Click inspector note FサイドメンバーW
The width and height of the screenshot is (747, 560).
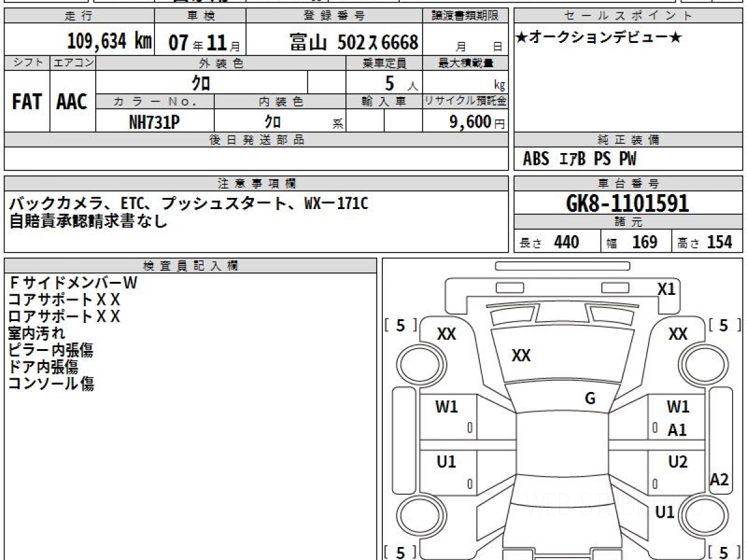73,282
